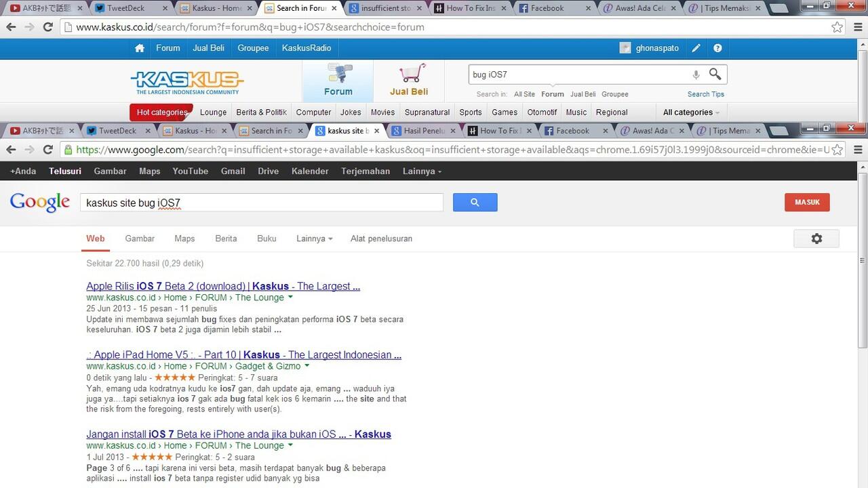
Task: Open Regional category
Action: coord(612,113)
